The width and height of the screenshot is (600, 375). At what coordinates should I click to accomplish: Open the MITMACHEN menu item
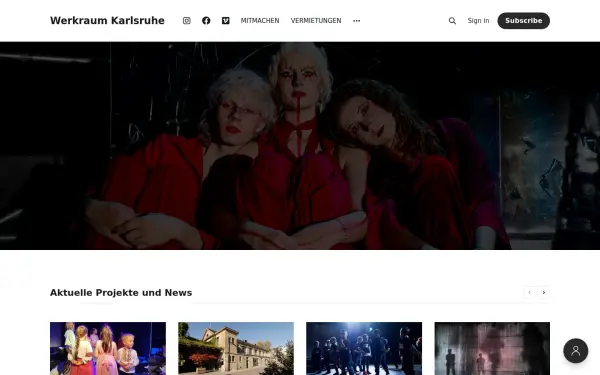pyautogui.click(x=260, y=21)
